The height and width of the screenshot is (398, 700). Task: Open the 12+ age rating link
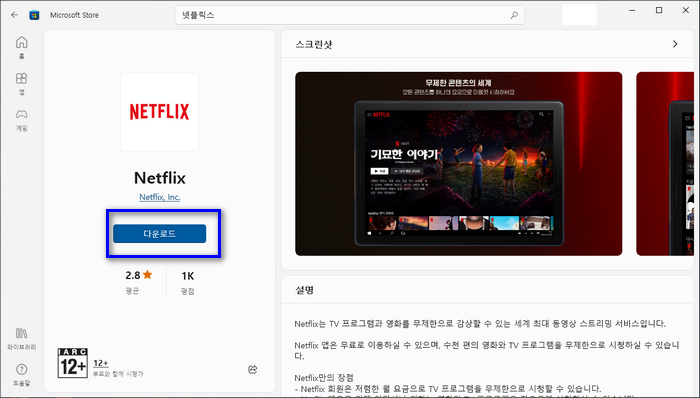click(x=101, y=363)
